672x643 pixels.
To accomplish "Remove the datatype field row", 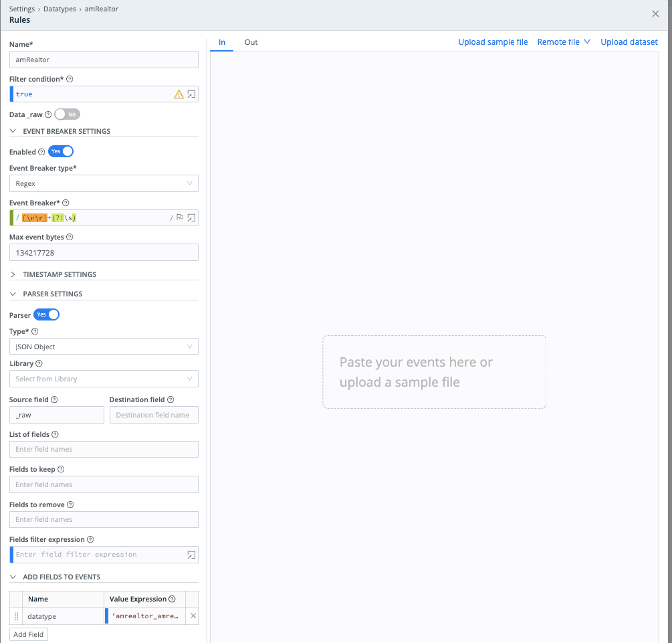I will tap(193, 616).
